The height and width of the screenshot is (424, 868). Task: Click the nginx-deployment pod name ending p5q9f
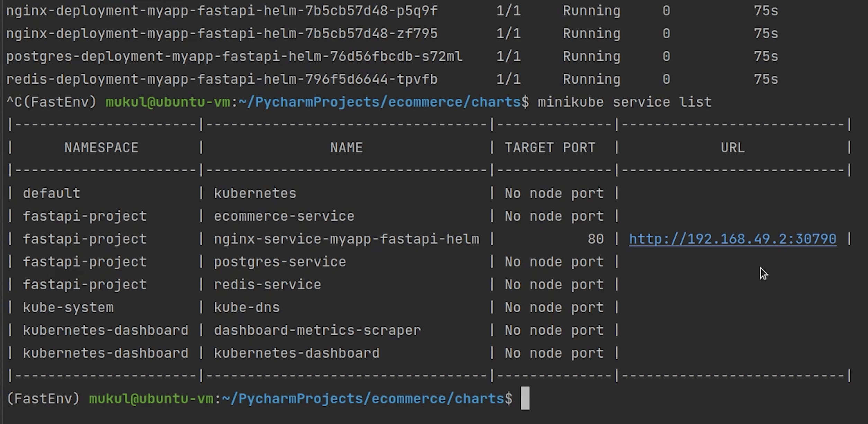(222, 11)
